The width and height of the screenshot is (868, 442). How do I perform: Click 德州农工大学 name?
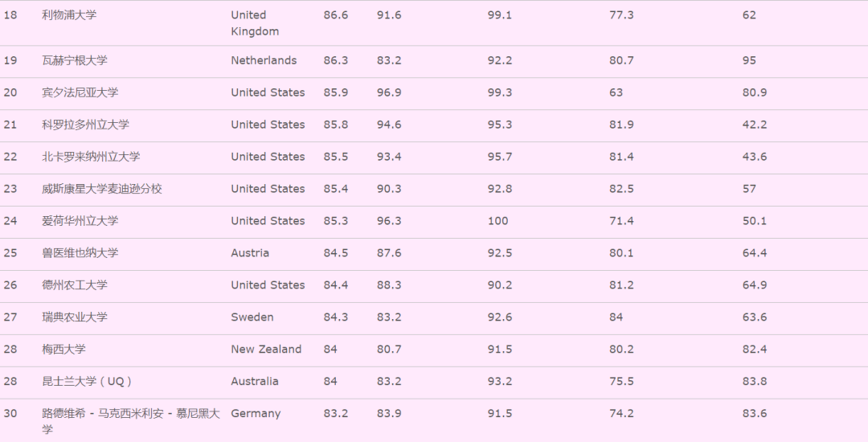(x=74, y=285)
